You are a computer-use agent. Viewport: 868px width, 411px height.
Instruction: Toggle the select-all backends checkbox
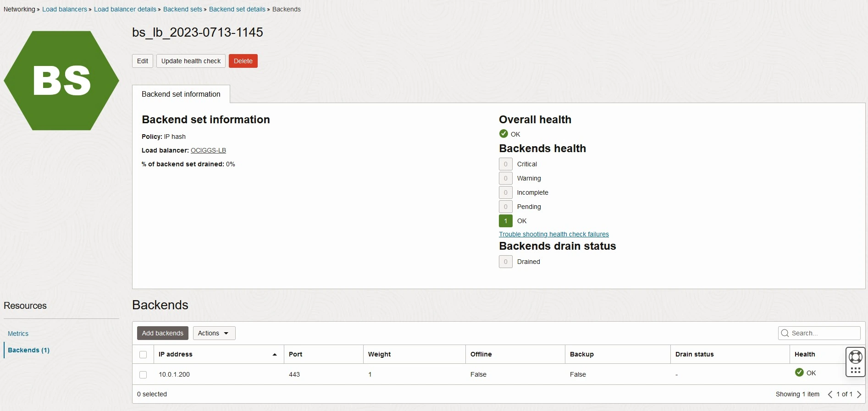[143, 355]
